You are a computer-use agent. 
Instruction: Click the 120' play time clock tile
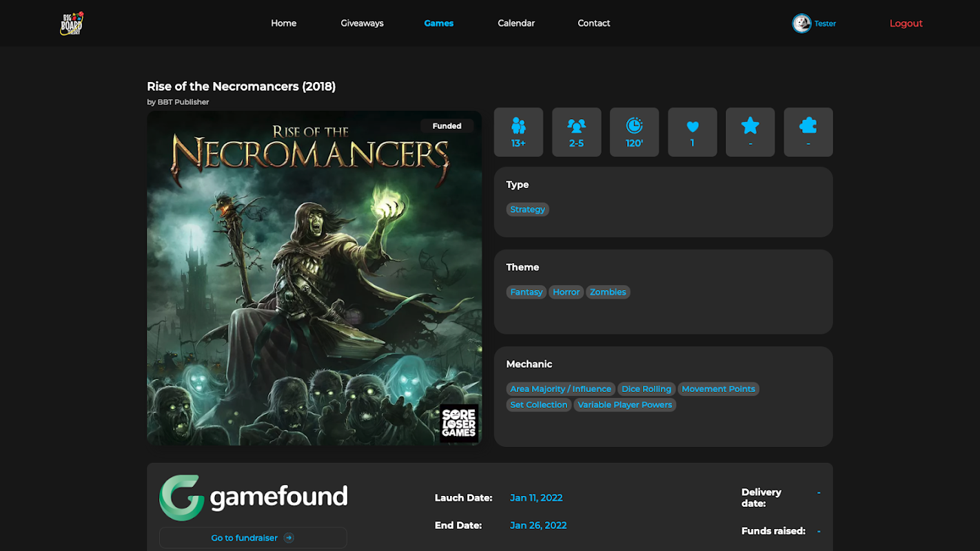[x=634, y=132]
